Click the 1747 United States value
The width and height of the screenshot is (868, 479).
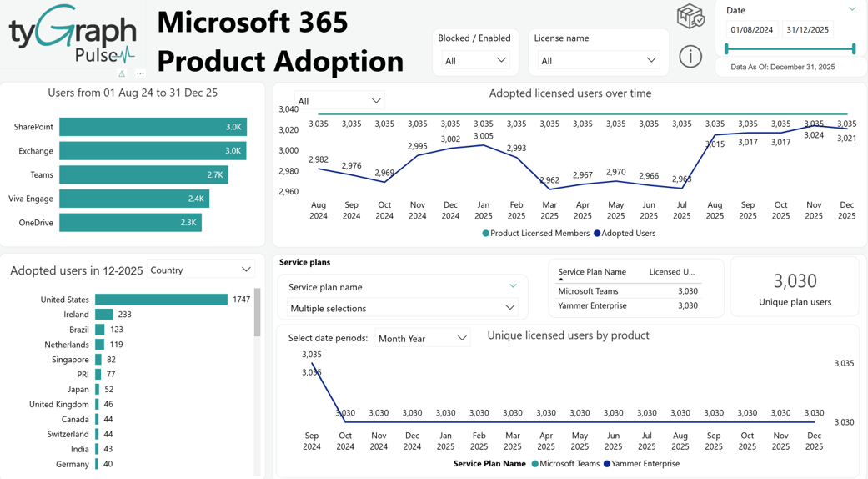pos(241,299)
